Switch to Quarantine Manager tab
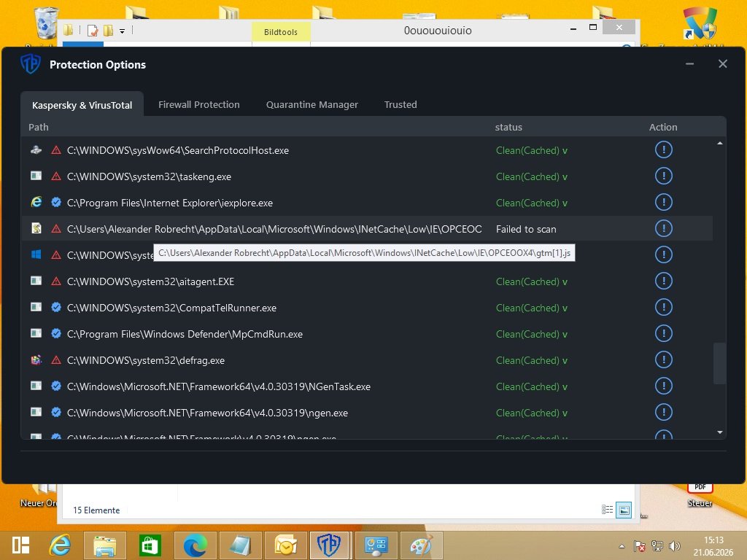The image size is (747, 560). click(x=312, y=105)
